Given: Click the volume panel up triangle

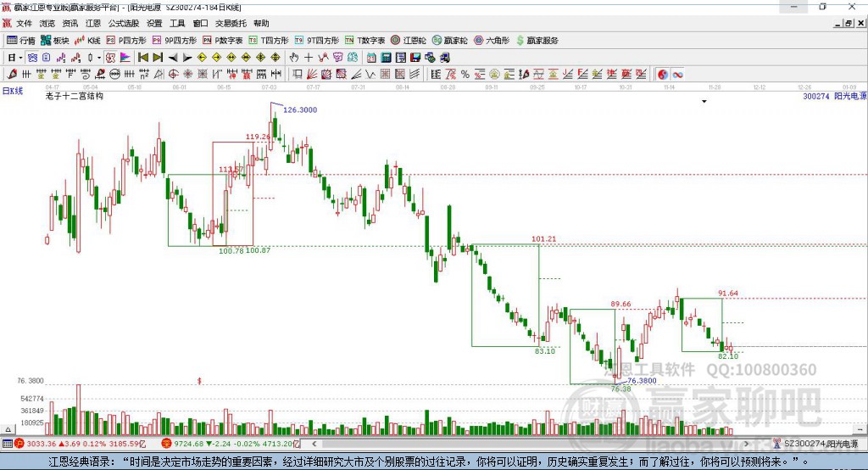Looking at the screenshot, I should (8, 429).
